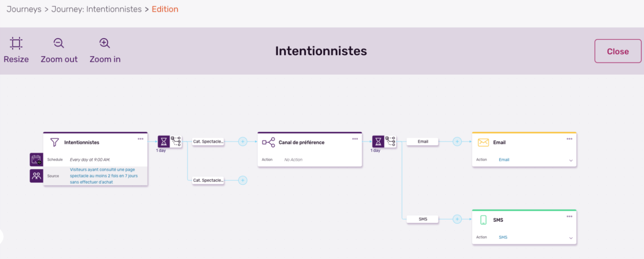
Task: Click the plus circle after the Email branch
Action: 457,141
